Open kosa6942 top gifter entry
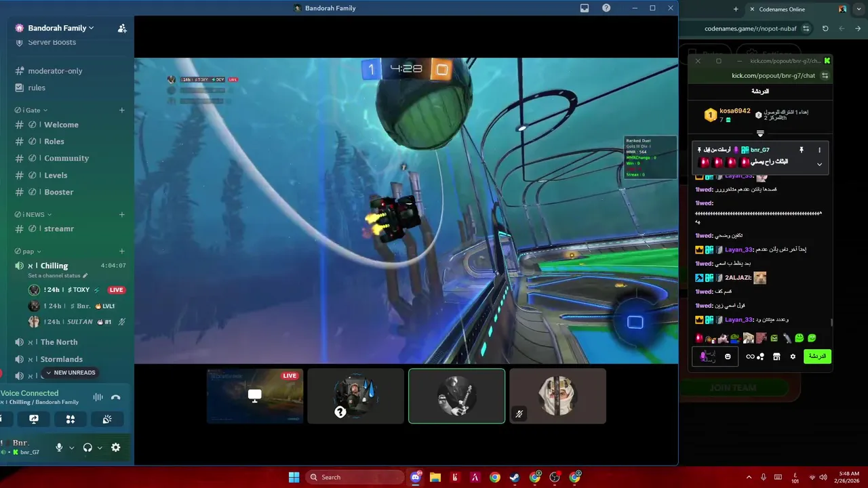 pyautogui.click(x=727, y=115)
